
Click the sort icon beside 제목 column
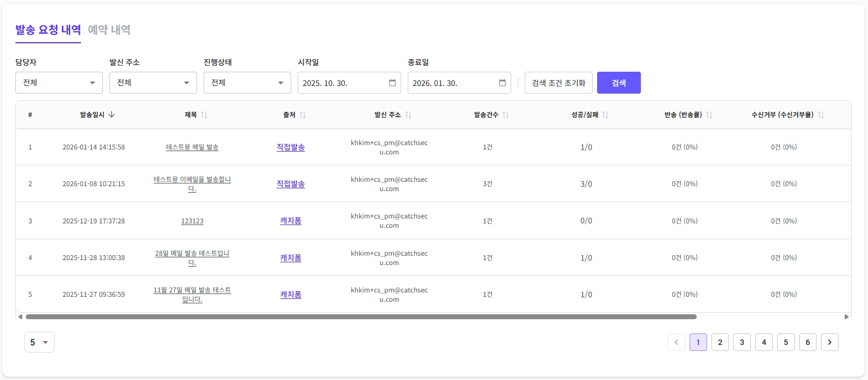(204, 115)
